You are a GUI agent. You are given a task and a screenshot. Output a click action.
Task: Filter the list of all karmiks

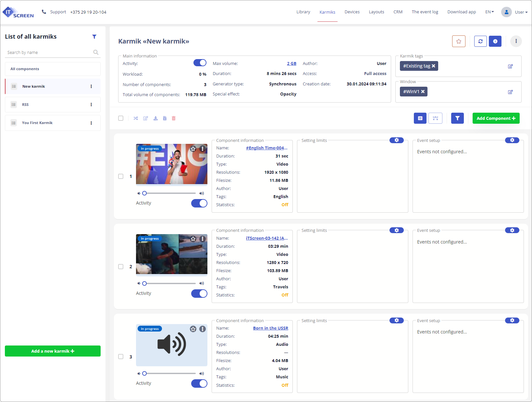[94, 37]
